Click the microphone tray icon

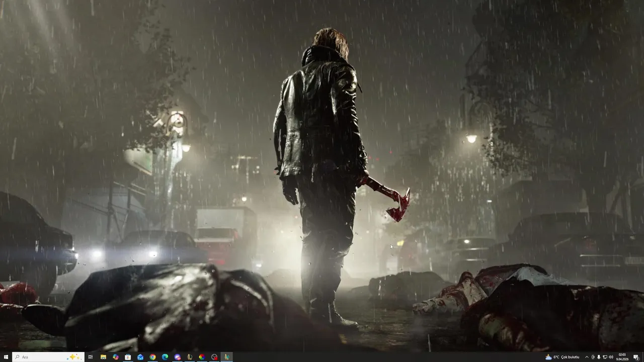coord(599,357)
